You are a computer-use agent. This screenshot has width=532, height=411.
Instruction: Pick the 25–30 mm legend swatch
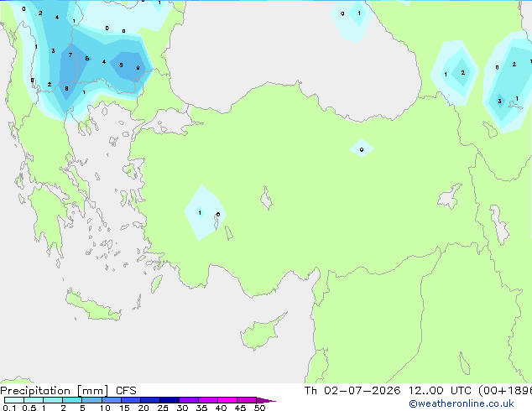pyautogui.click(x=169, y=400)
